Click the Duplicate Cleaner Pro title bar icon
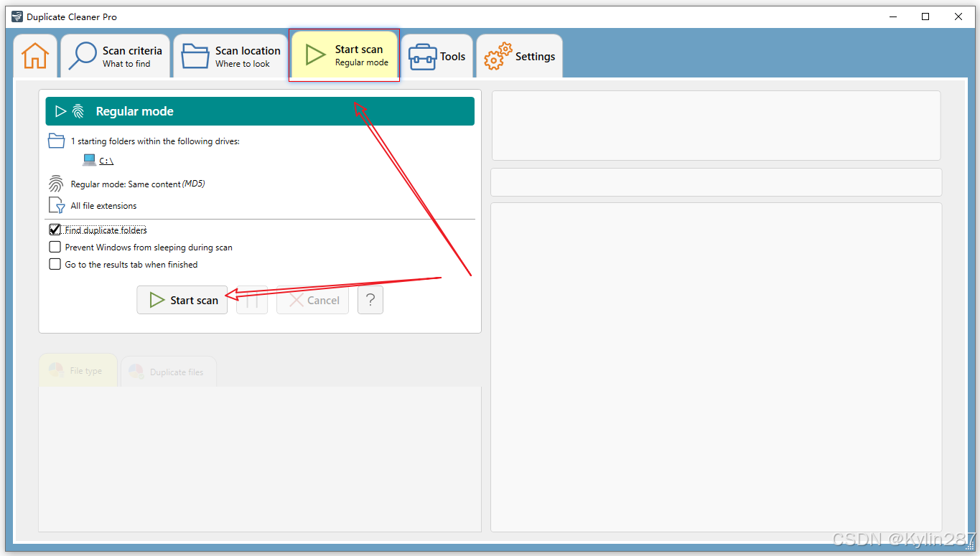980x556 pixels. [x=17, y=17]
